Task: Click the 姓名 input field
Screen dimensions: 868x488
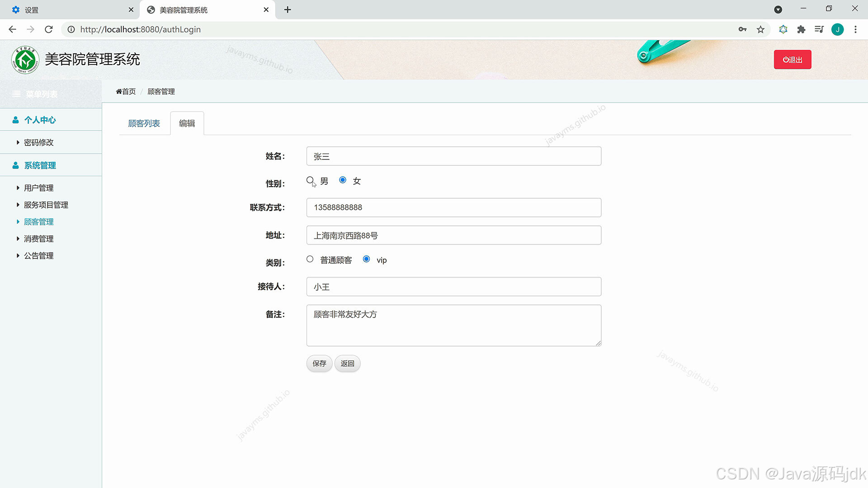Action: point(454,156)
